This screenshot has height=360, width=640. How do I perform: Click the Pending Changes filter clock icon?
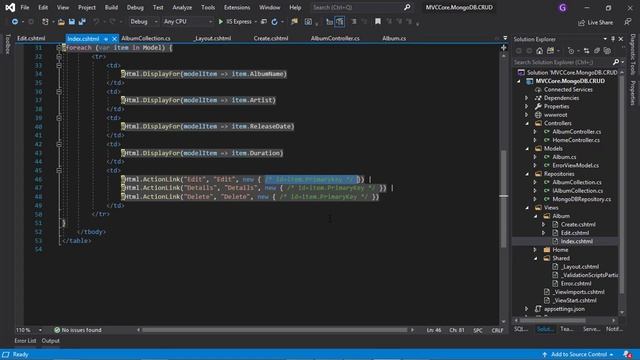(x=571, y=51)
